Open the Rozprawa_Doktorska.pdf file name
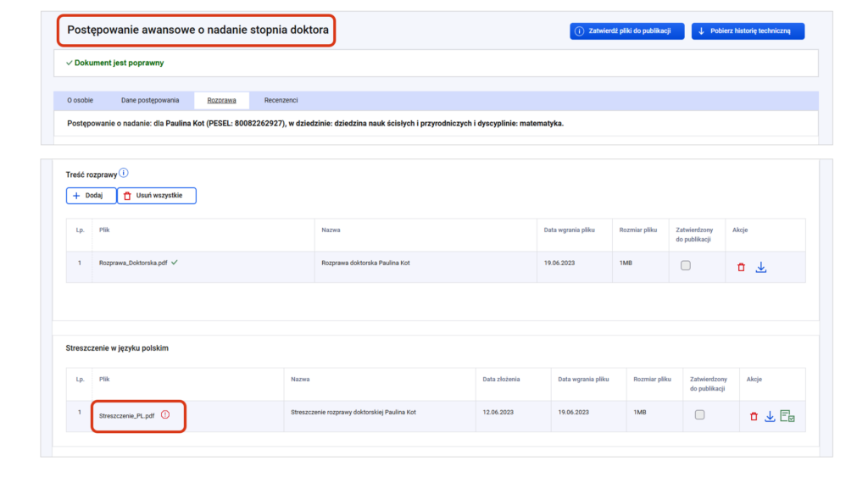Viewport: 868px width, 483px height. click(132, 264)
